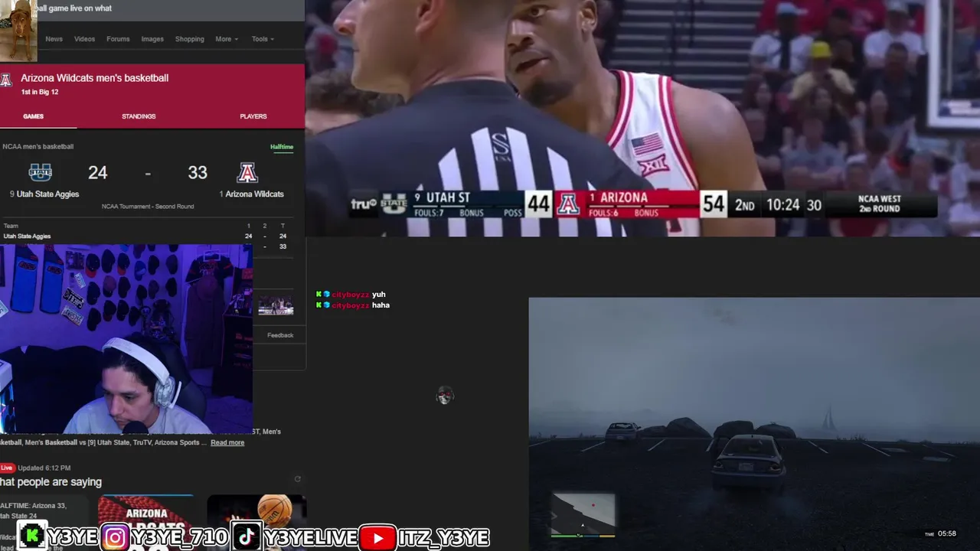Click the 05:58 time readout in game view
Image resolution: width=980 pixels, height=551 pixels.
tap(947, 533)
